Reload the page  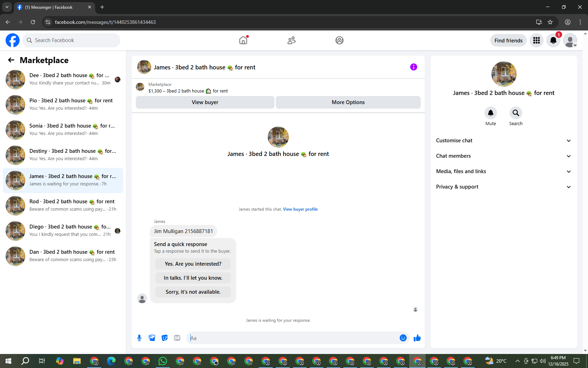[33, 22]
